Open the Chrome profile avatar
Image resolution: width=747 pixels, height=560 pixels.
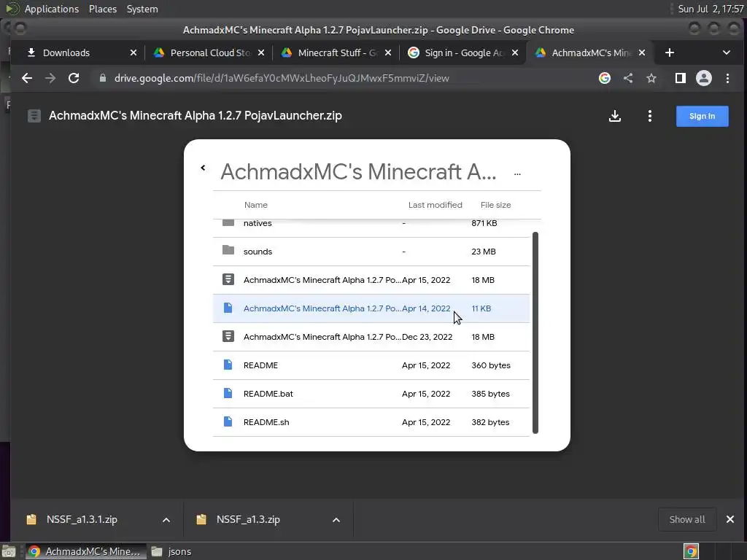pyautogui.click(x=704, y=78)
